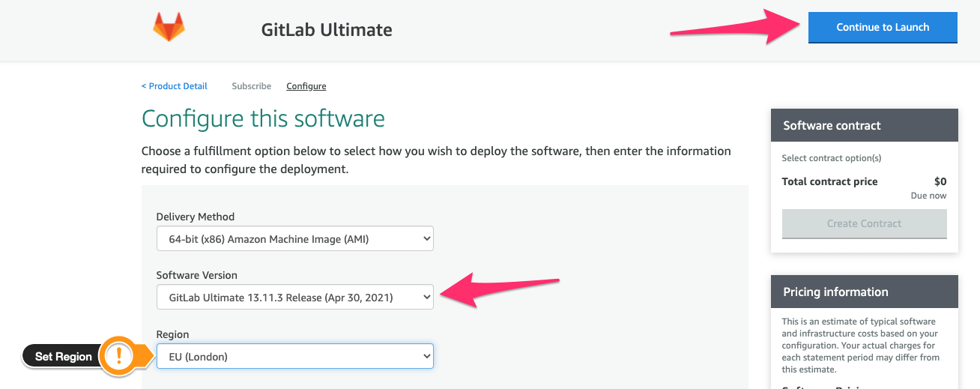This screenshot has height=389, width=980.
Task: Go back via the Product Detail link
Action: tap(175, 86)
